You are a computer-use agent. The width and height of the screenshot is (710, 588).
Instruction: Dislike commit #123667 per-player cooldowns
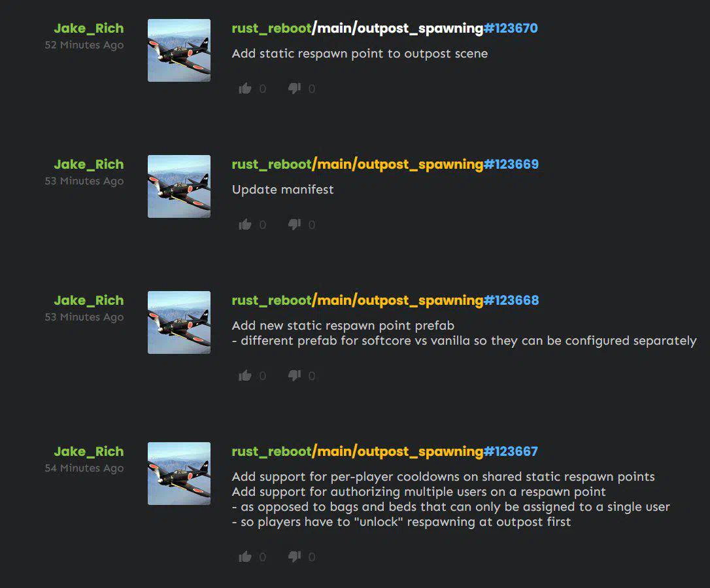click(x=294, y=557)
